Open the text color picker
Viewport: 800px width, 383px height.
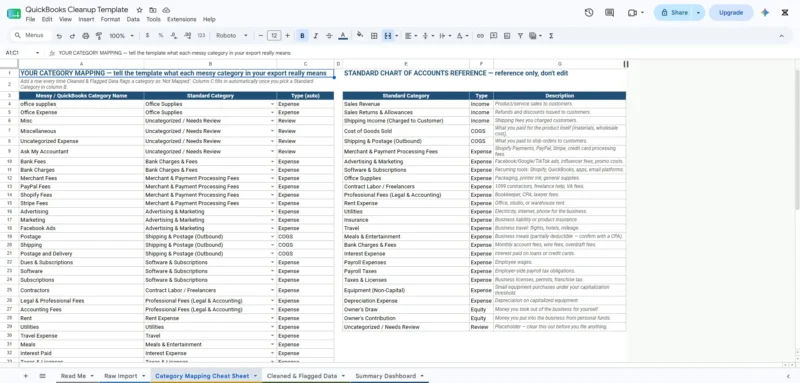343,36
